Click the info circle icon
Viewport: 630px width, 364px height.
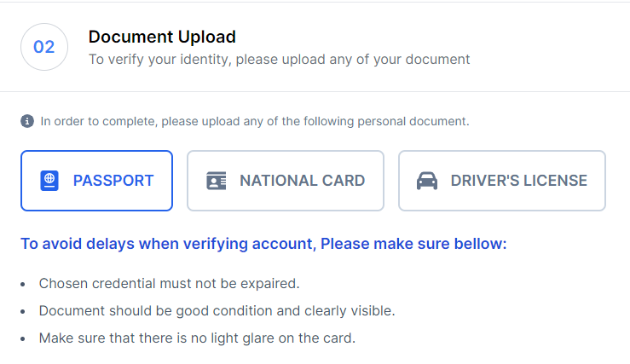point(27,121)
